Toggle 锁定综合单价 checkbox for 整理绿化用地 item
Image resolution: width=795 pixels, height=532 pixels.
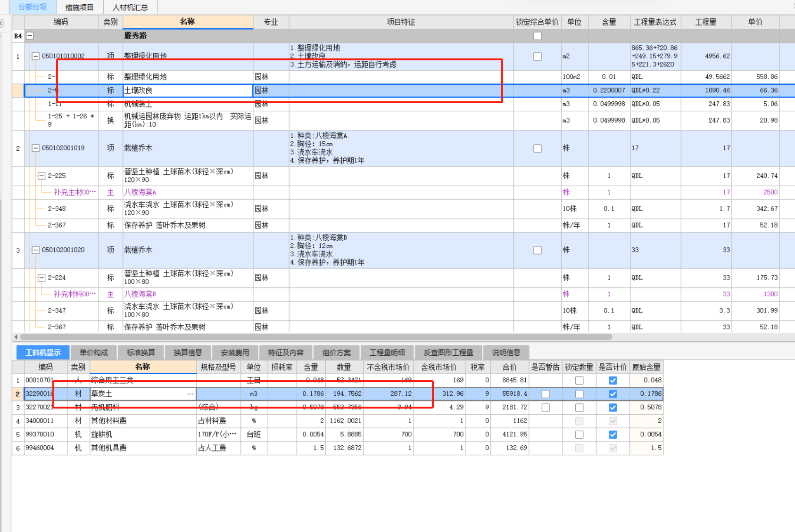pyautogui.click(x=537, y=57)
